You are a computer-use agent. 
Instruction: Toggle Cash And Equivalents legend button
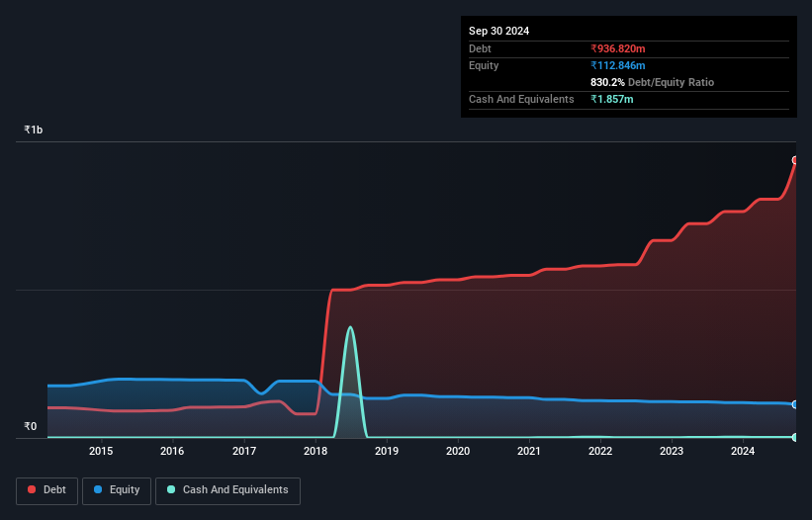pyautogui.click(x=227, y=490)
